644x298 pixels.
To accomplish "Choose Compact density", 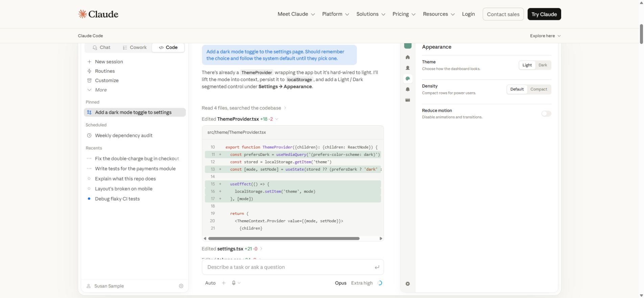I will click(539, 89).
